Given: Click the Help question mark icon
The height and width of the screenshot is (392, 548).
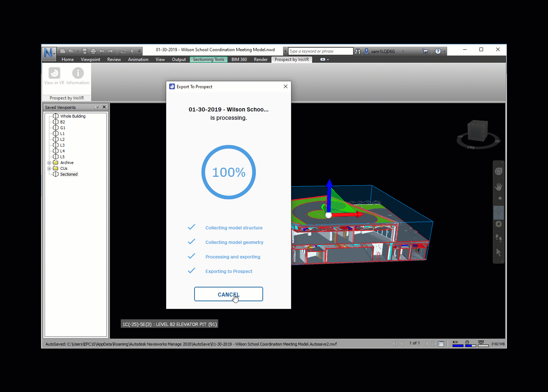Looking at the screenshot, I should click(x=438, y=51).
